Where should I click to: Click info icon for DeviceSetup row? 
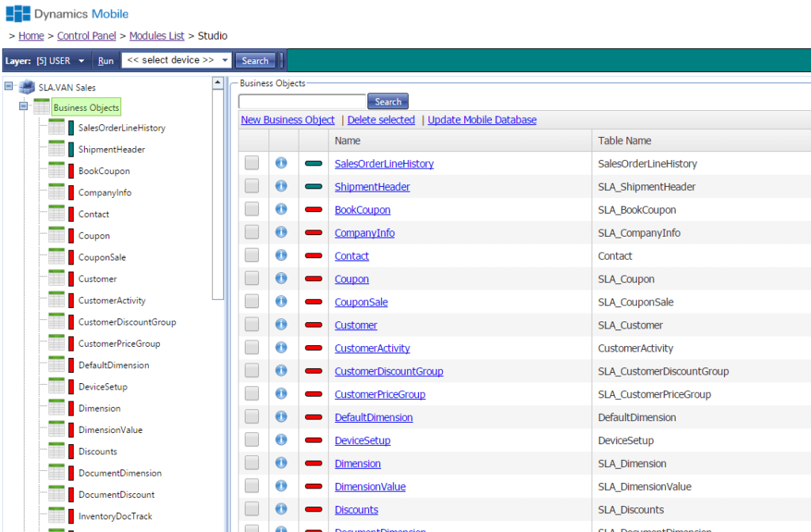click(281, 440)
